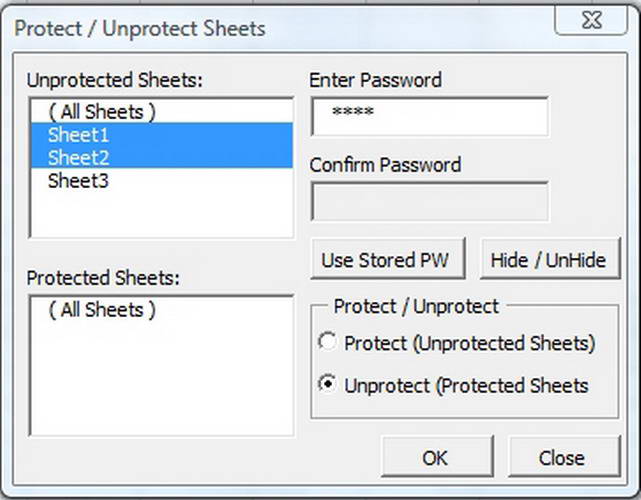Screen dimensions: 641x500
Task: Confirm with the OK button
Action: point(435,458)
